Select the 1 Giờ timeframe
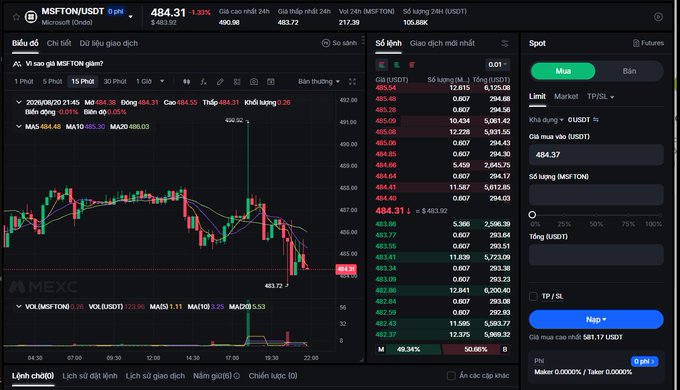Viewport: 680px width, 390px height. 144,82
